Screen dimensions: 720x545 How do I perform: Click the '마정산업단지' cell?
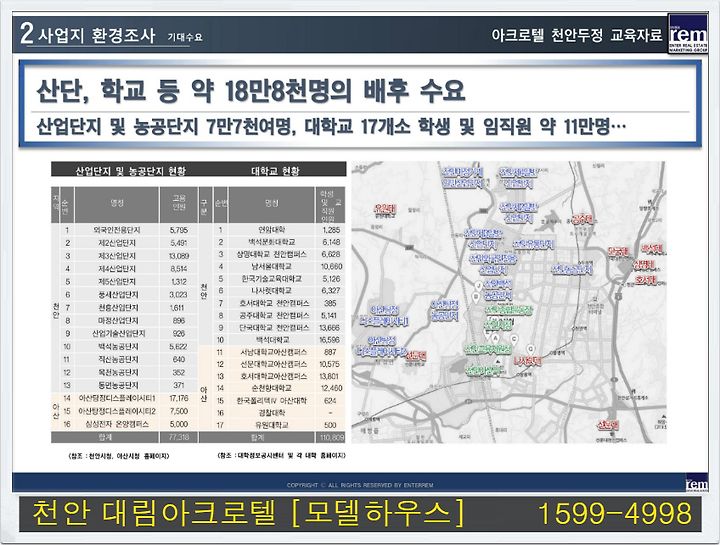click(x=118, y=320)
